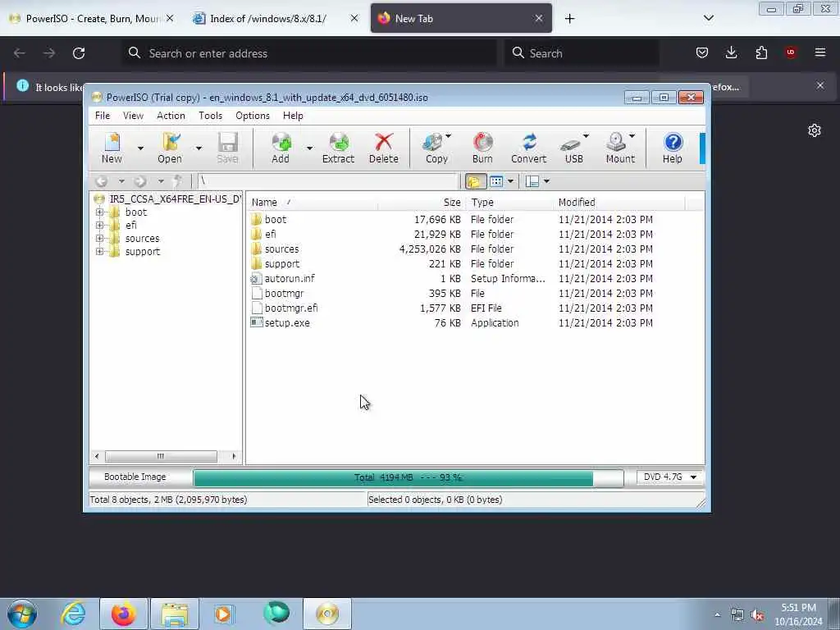Click the greyed Save toolbar icon
Screen dimensions: 840x630
click(x=228, y=148)
